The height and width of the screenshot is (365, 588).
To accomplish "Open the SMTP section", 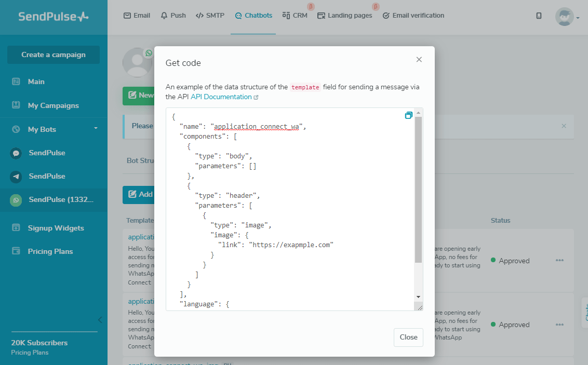I will 210,16.
